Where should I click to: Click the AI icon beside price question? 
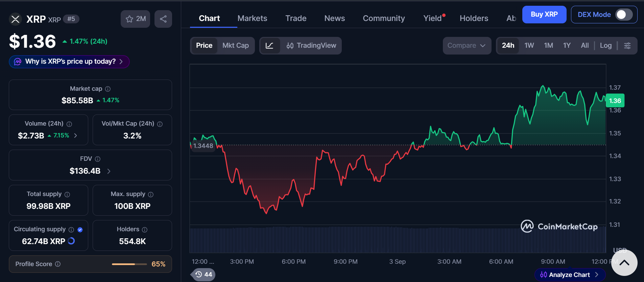point(18,62)
